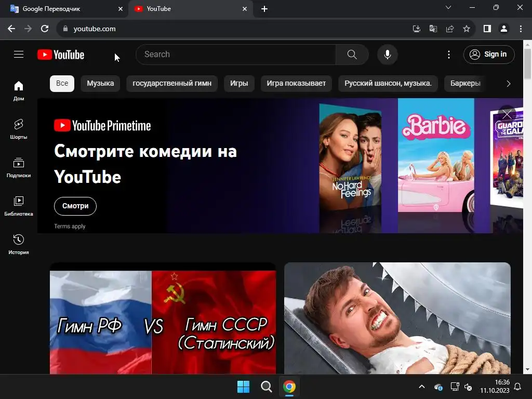Click the search magnifier button
The height and width of the screenshot is (399, 532).
point(352,54)
